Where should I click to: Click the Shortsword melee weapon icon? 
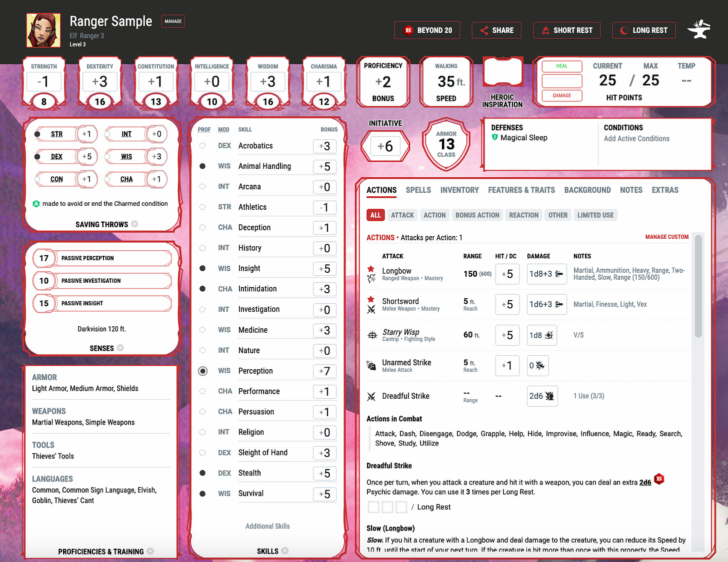point(372,309)
